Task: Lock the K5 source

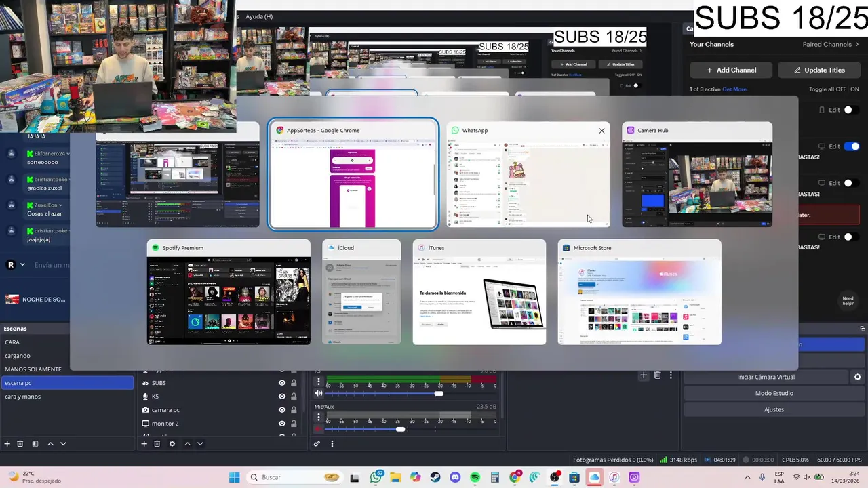Action: coord(294,396)
